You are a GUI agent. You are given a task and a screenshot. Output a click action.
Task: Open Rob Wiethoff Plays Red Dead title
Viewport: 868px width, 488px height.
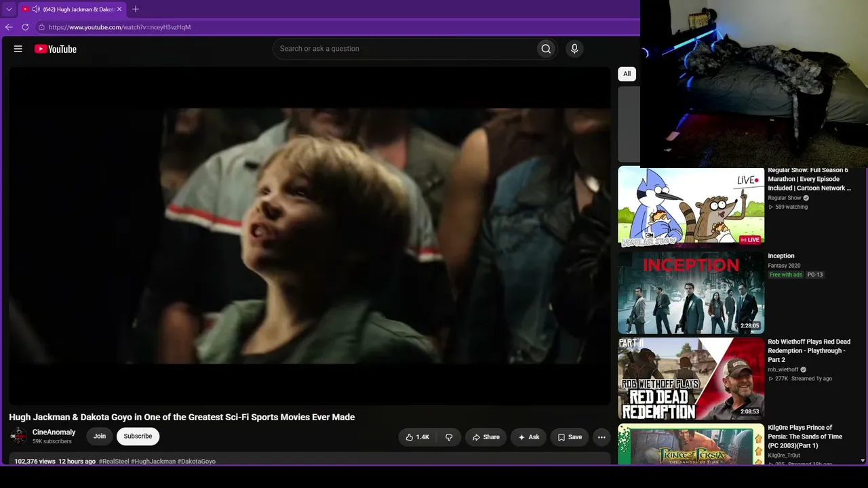[809, 351]
